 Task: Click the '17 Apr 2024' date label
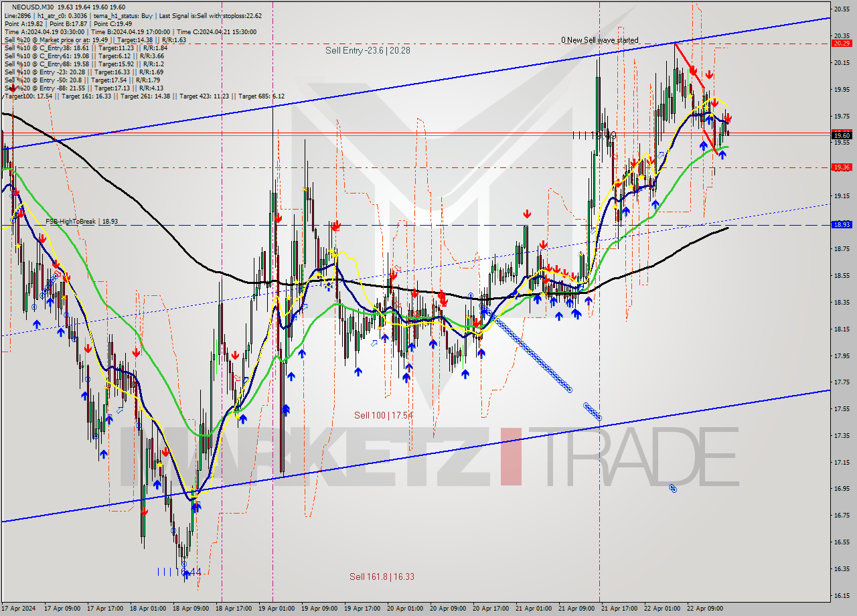[18, 609]
